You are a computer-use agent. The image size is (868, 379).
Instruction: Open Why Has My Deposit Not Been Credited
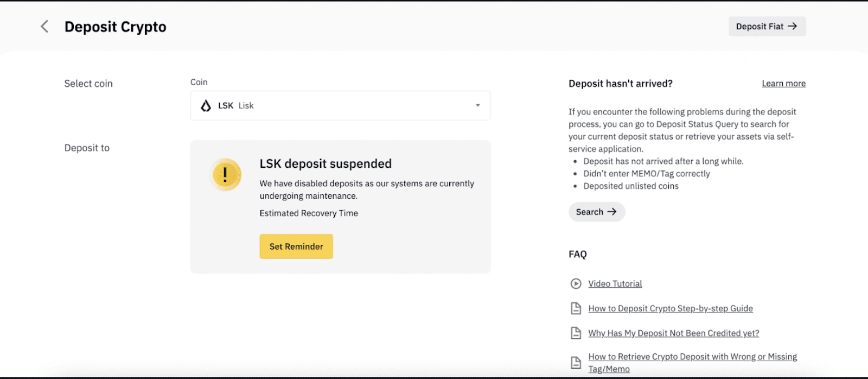[673, 333]
